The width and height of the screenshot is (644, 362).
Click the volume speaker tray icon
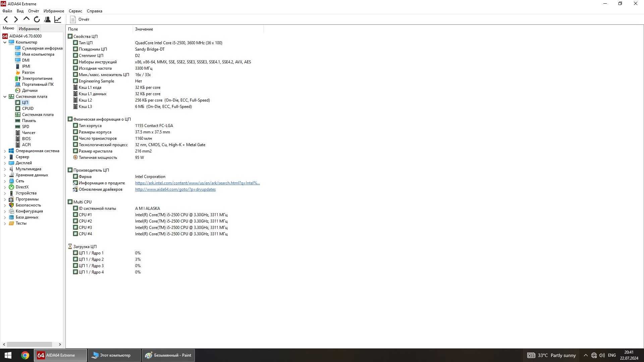602,355
